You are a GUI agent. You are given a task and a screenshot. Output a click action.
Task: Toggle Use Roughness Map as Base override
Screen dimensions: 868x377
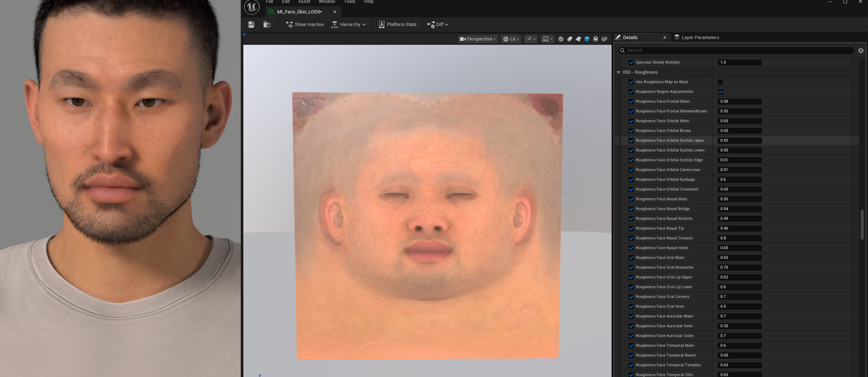coord(631,82)
